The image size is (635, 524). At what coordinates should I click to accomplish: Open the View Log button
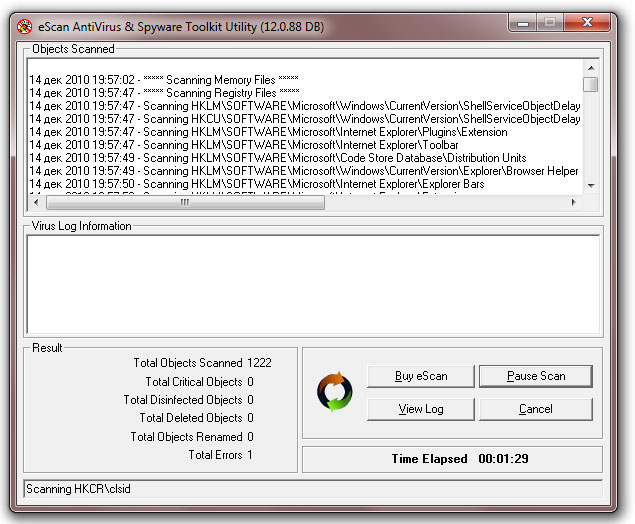[x=421, y=409]
